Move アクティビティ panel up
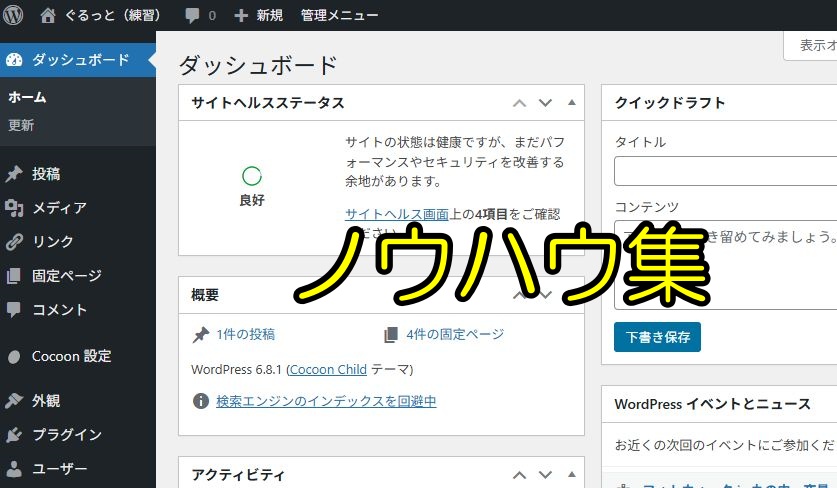This screenshot has width=837, height=488. coord(519,475)
